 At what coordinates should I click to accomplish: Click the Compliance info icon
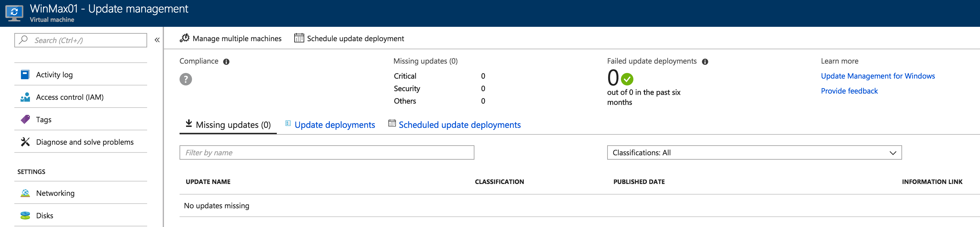point(226,62)
